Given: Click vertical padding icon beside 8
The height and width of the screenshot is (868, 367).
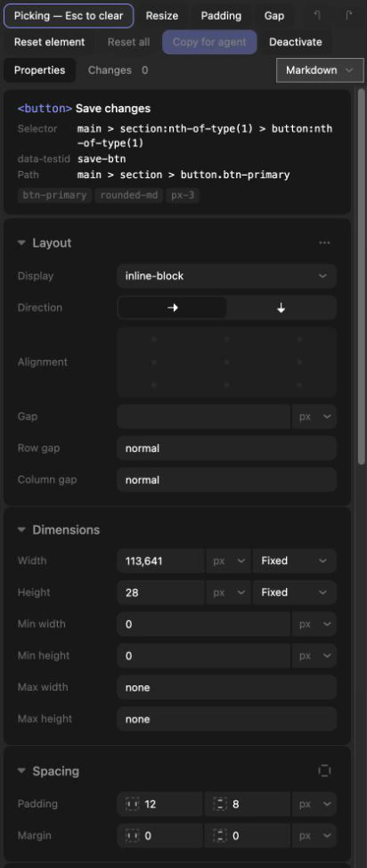Looking at the screenshot, I should [220, 804].
